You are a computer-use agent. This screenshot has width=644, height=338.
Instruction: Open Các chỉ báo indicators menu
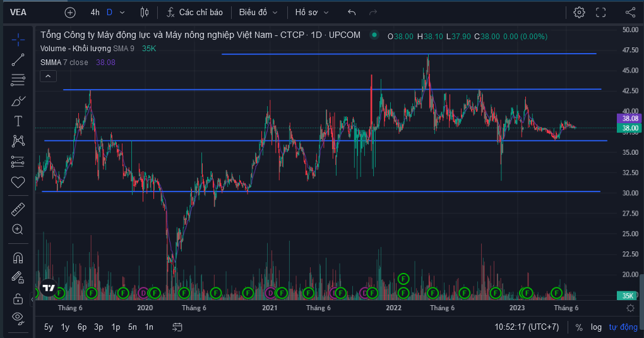coord(194,13)
